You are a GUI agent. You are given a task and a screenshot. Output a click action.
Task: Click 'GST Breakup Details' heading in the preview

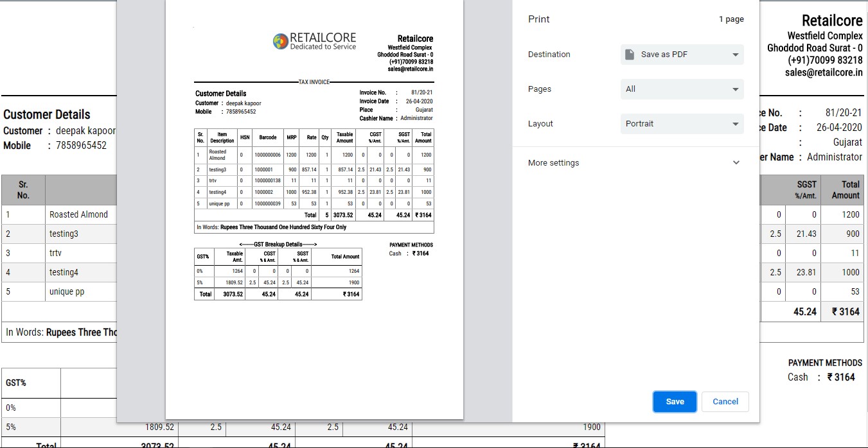point(278,245)
